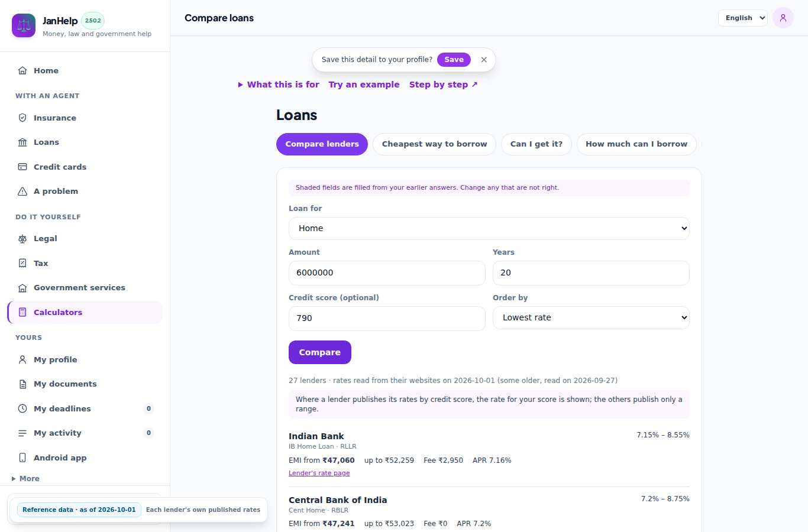Click the Loans bank building icon
Viewport: 808px width, 532px height.
coord(22,142)
